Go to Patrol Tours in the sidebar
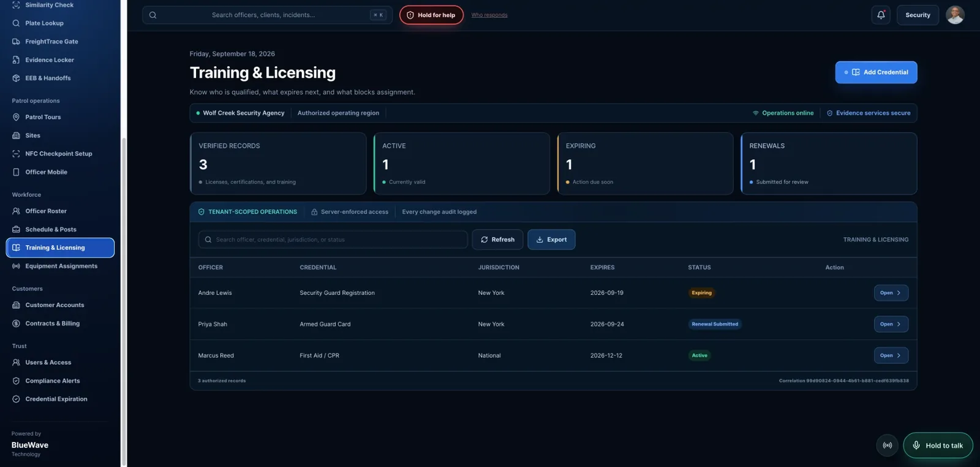 click(x=59, y=117)
